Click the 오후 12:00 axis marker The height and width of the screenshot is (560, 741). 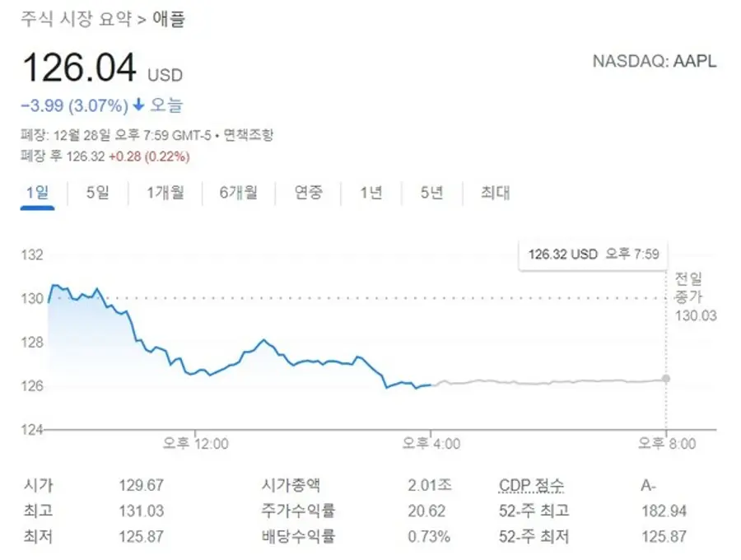[196, 443]
